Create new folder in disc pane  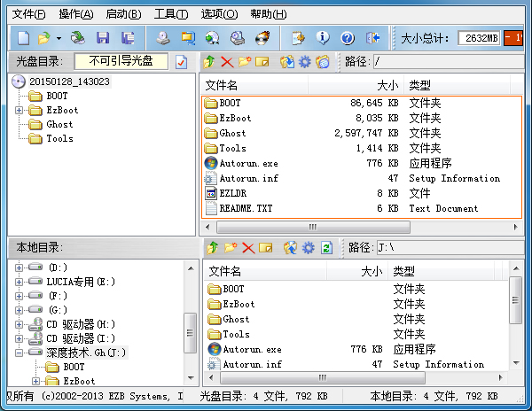pos(245,62)
